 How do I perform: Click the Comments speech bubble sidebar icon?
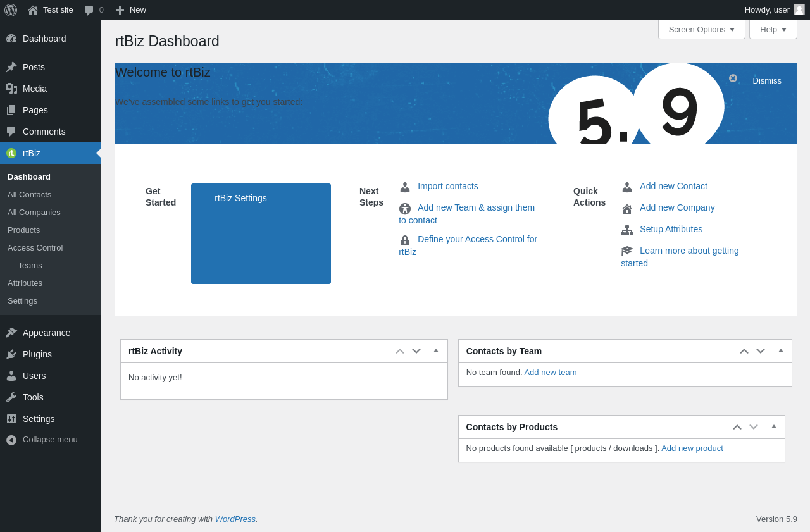(x=11, y=132)
